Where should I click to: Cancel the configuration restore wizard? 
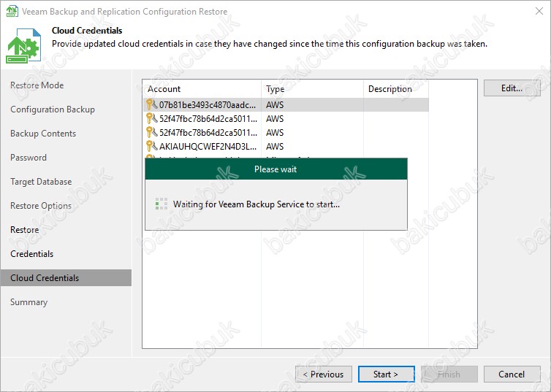tap(512, 374)
